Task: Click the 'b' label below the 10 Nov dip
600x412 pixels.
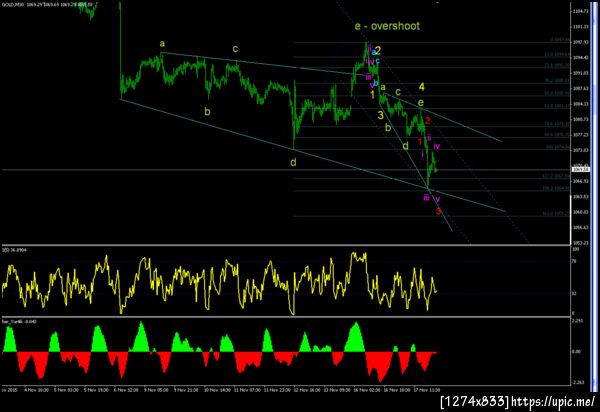Action: 207,112
